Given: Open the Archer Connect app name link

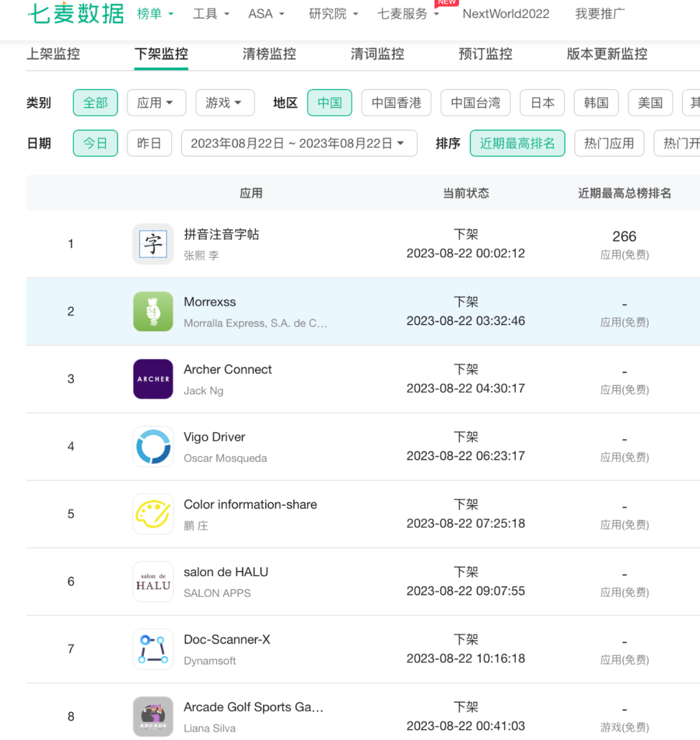Looking at the screenshot, I should (227, 369).
